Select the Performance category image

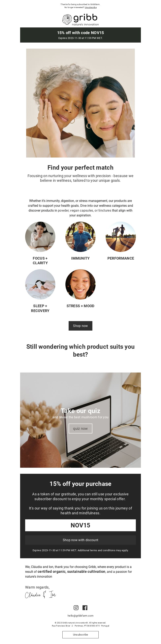click(x=121, y=237)
